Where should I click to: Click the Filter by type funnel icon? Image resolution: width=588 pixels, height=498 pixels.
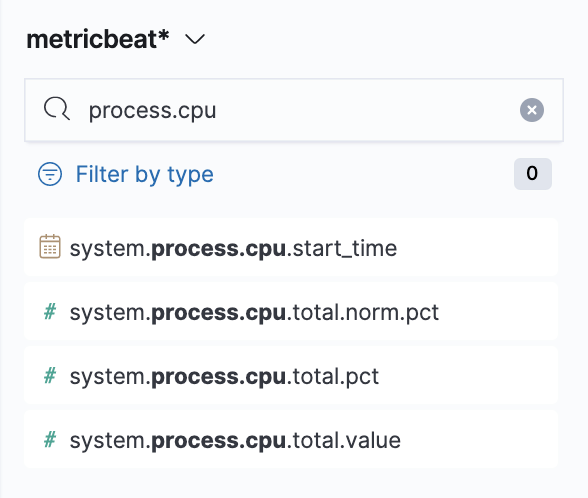50,174
